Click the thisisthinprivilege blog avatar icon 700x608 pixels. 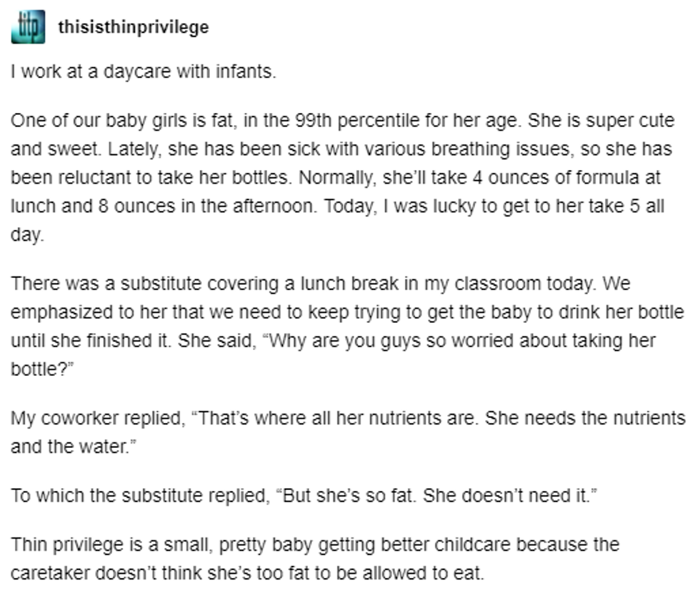point(28,27)
